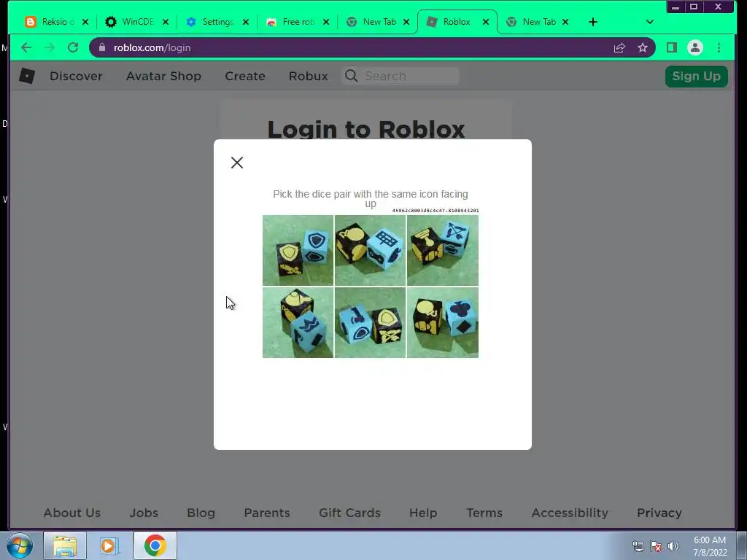This screenshot has height=560, width=747.
Task: Open the Gift Cards footer link
Action: [349, 513]
